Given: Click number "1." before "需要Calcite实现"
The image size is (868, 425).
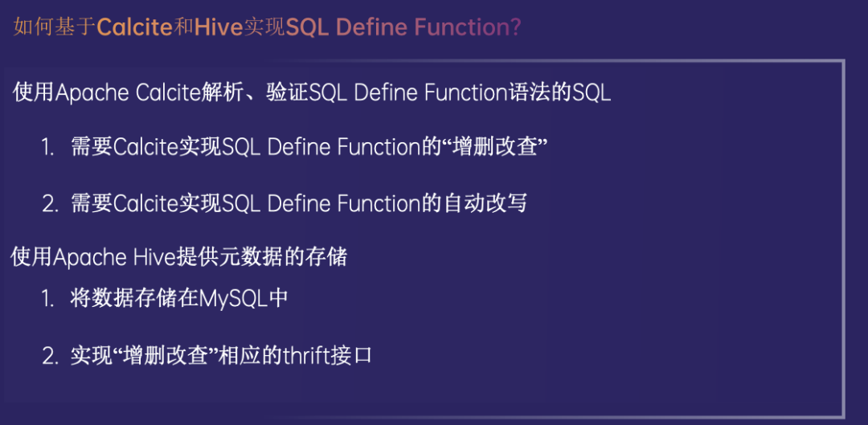Looking at the screenshot, I should click(48, 148).
